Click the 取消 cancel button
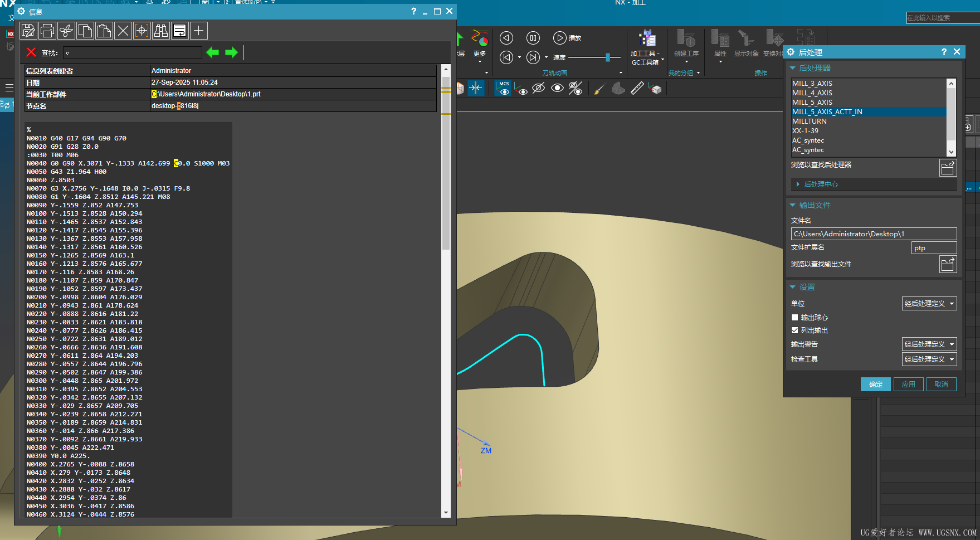 pyautogui.click(x=942, y=385)
